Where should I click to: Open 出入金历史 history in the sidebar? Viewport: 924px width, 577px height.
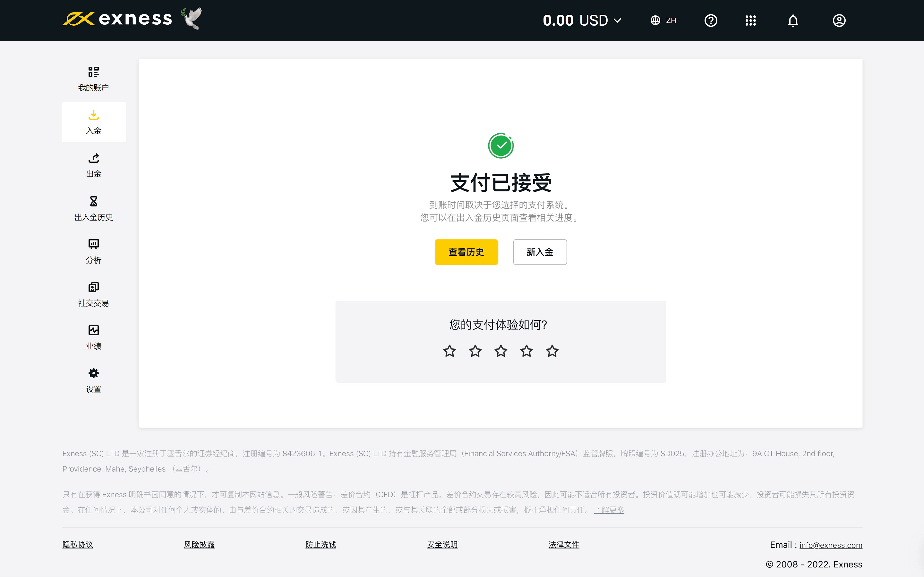pos(94,208)
